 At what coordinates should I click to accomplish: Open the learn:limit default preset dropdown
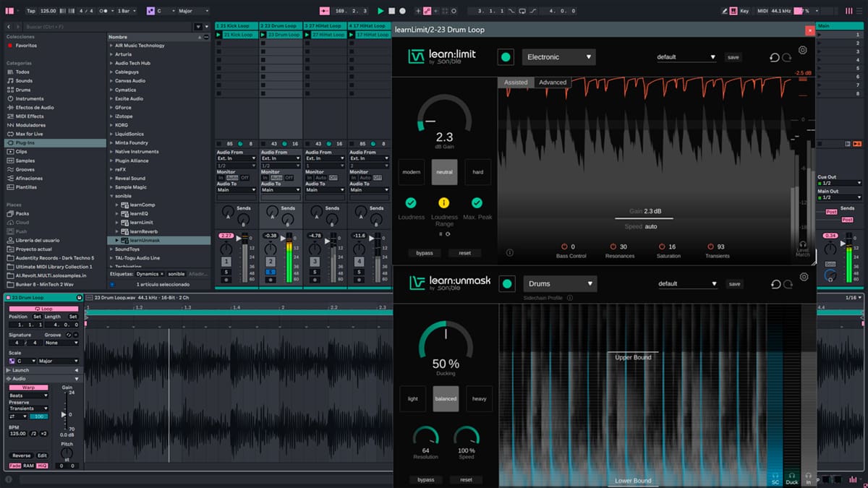[x=686, y=57]
